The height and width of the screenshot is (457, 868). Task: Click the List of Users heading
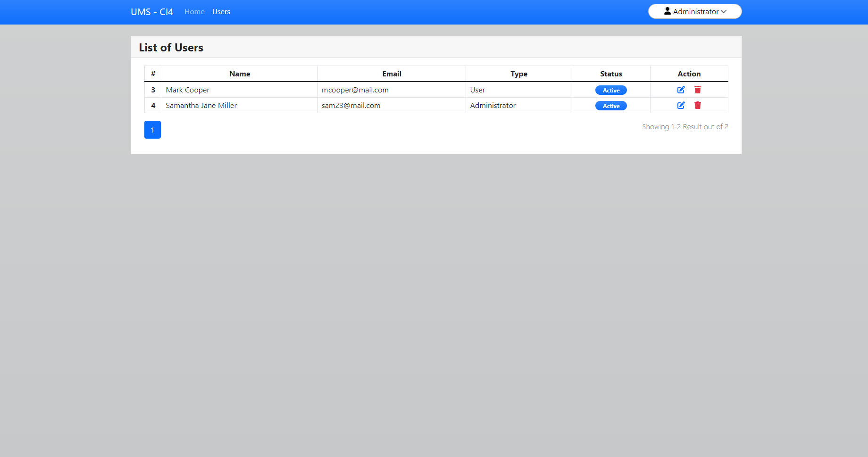coord(171,47)
